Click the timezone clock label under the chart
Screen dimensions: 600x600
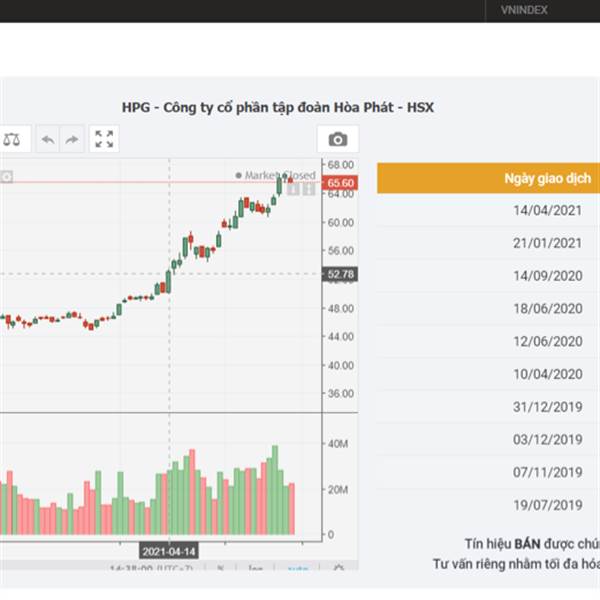pyautogui.click(x=151, y=568)
